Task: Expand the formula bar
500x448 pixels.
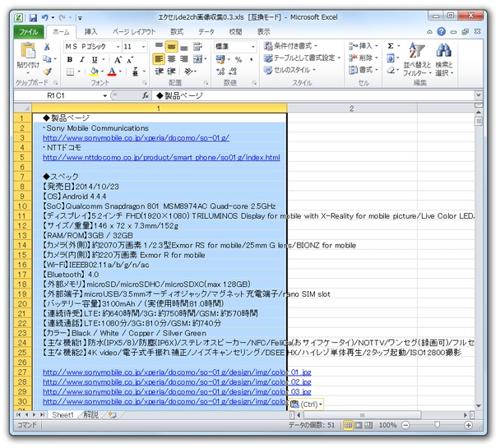Action: 478,95
